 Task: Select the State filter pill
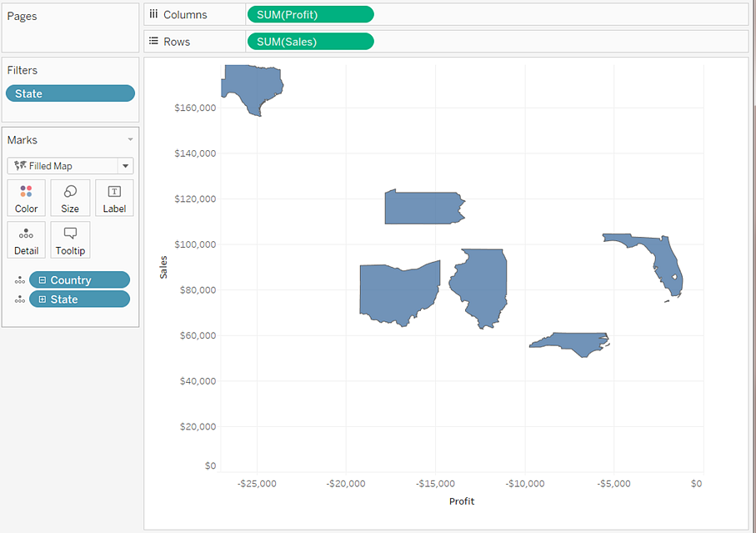point(70,93)
